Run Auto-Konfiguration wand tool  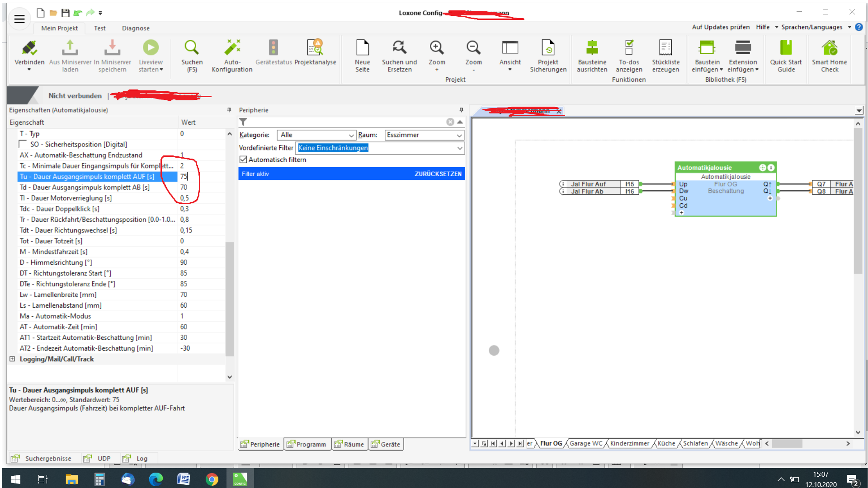click(x=232, y=48)
